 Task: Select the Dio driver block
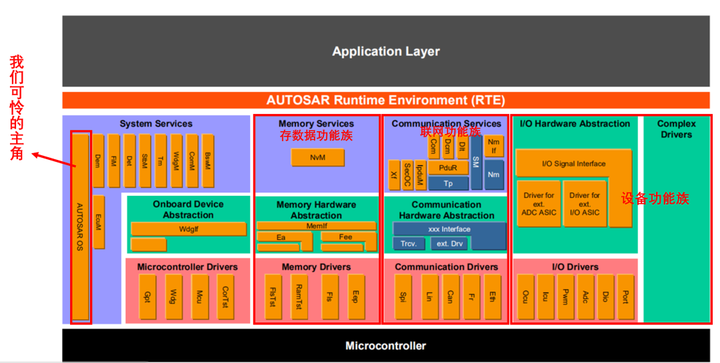point(605,296)
